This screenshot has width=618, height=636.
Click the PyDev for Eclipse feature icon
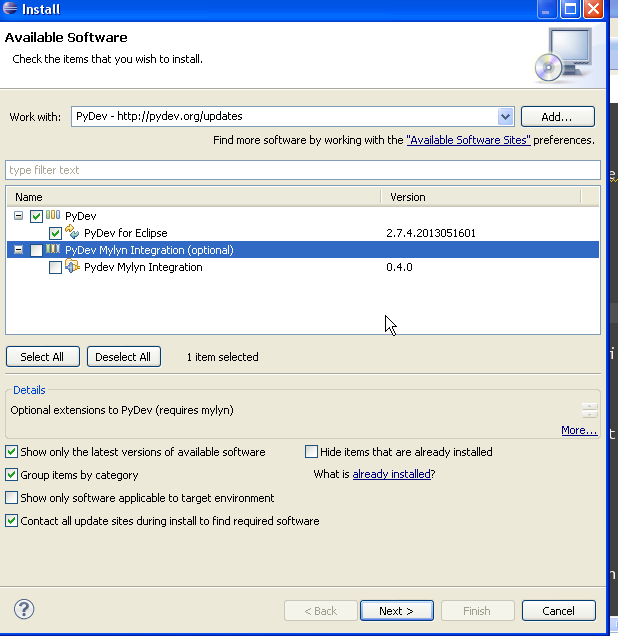72,232
